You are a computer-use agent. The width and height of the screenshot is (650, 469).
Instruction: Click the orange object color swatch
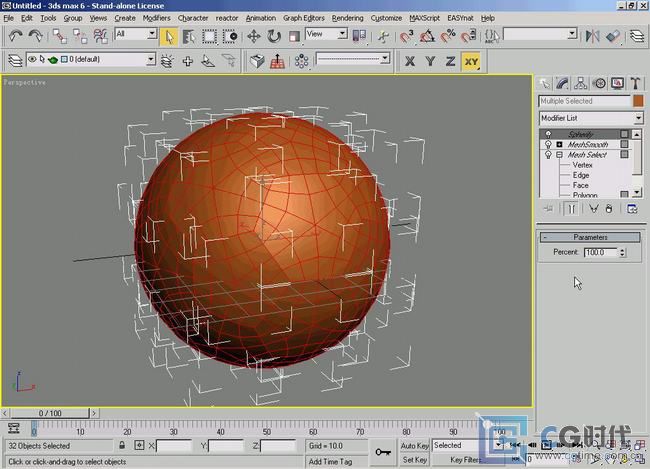[638, 101]
